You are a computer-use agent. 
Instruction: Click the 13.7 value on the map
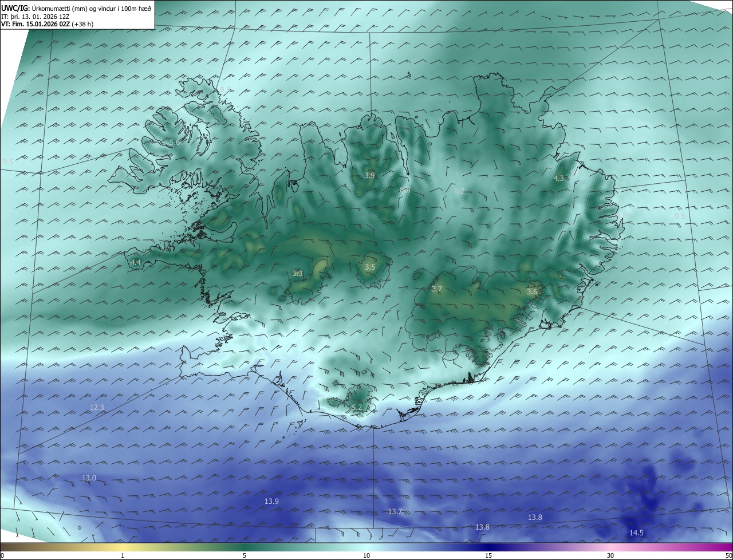click(x=395, y=511)
